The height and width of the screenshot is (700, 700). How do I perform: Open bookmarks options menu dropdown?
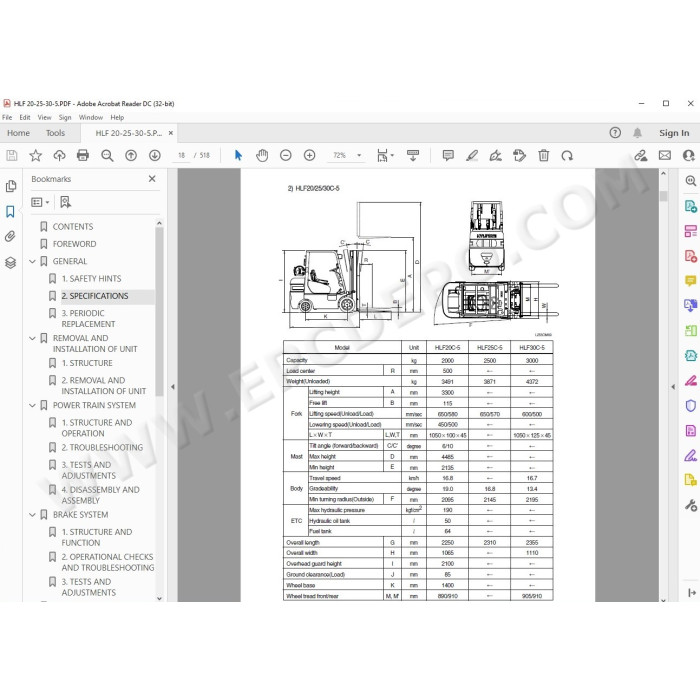pyautogui.click(x=40, y=202)
